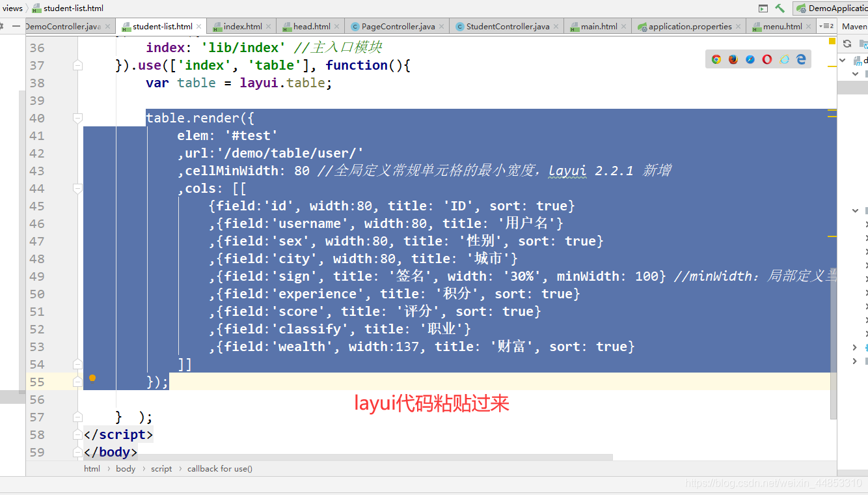The image size is (868, 495).
Task: Click the 'callback for use()' breadcrumb
Action: click(220, 468)
